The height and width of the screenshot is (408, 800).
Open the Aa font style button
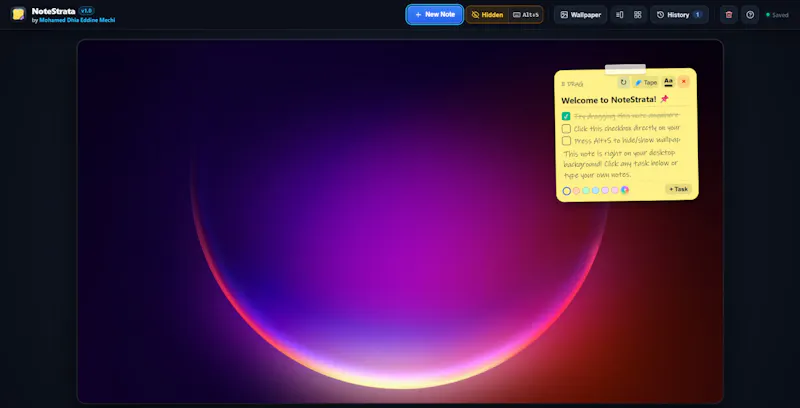(668, 82)
